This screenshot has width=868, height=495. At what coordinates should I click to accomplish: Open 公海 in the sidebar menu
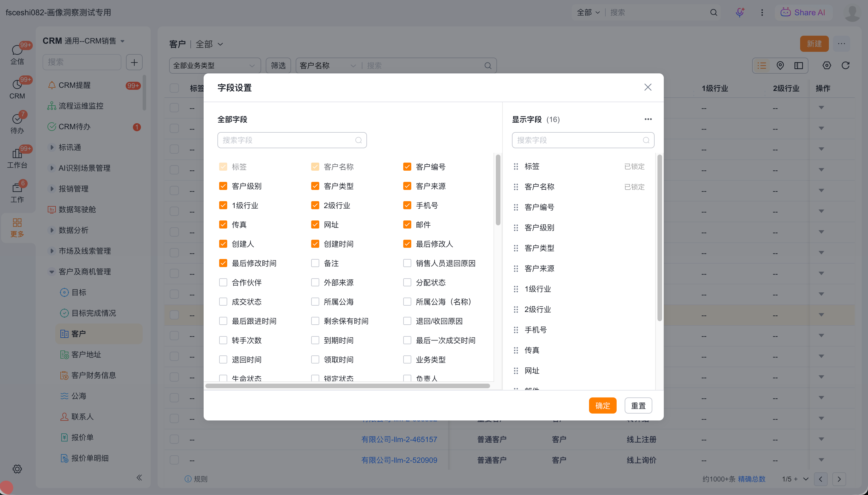pyautogui.click(x=79, y=396)
